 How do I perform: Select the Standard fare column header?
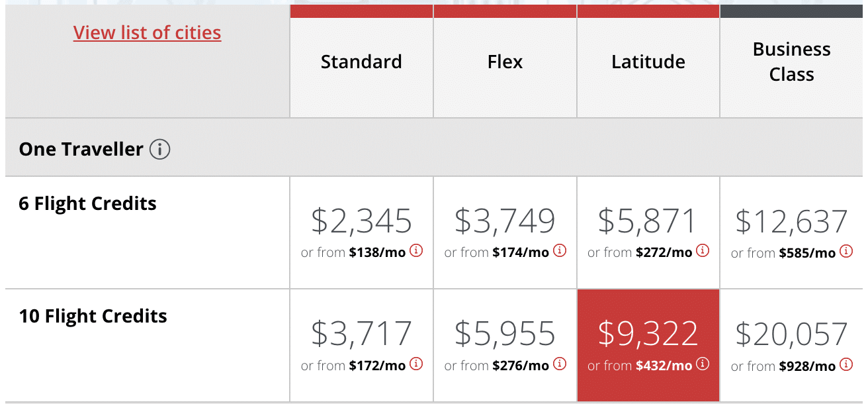tap(361, 62)
